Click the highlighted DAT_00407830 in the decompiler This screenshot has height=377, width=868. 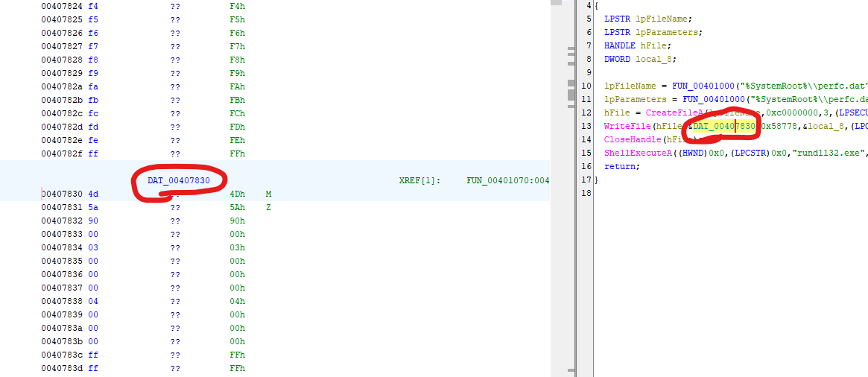click(724, 127)
